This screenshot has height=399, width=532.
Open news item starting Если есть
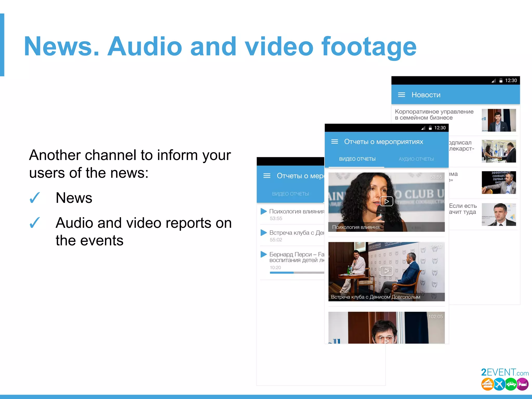tap(463, 209)
